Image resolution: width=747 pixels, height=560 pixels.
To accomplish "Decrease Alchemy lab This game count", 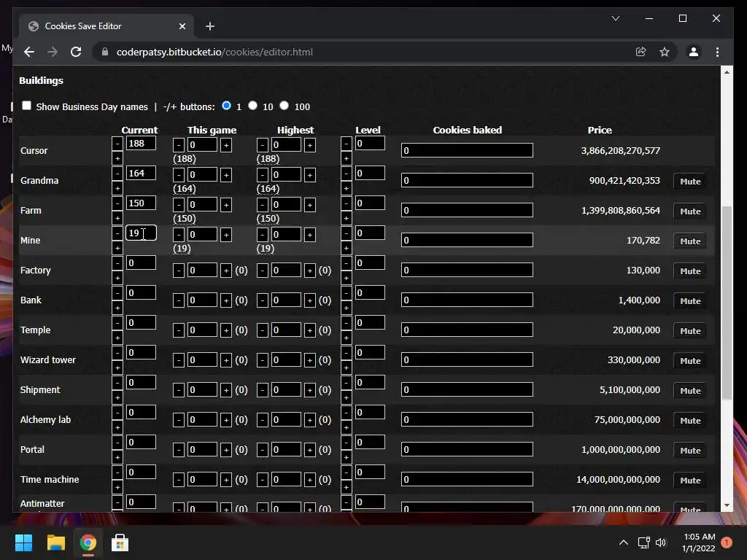I will 179,420.
